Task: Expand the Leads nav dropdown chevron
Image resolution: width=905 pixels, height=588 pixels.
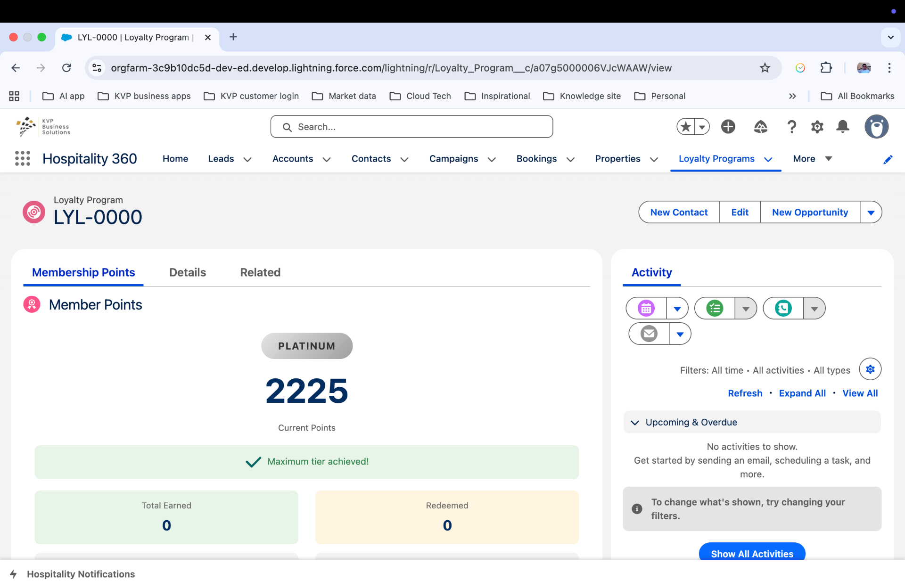Action: pyautogui.click(x=247, y=159)
